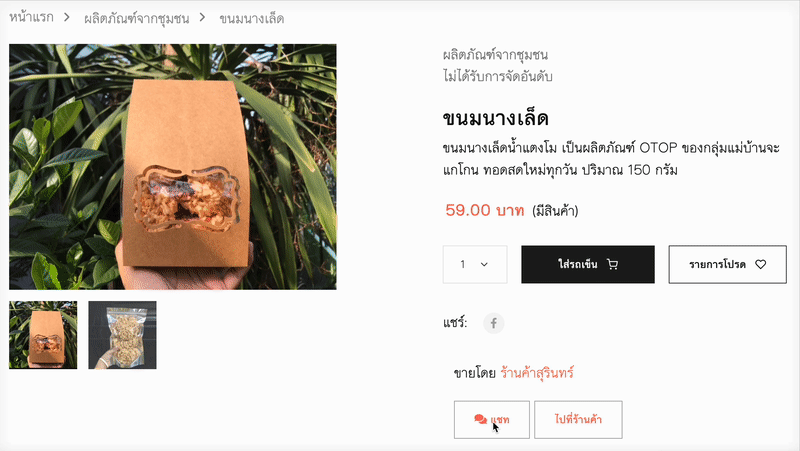
Task: Go to หน้าแรก breadcrumb link
Action: point(31,17)
